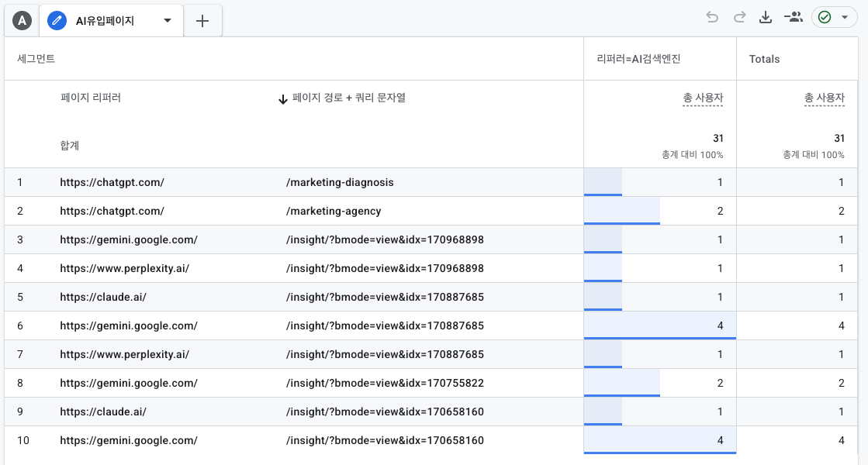Click https://chatgpt.com/ referrer in row 1

(x=112, y=182)
